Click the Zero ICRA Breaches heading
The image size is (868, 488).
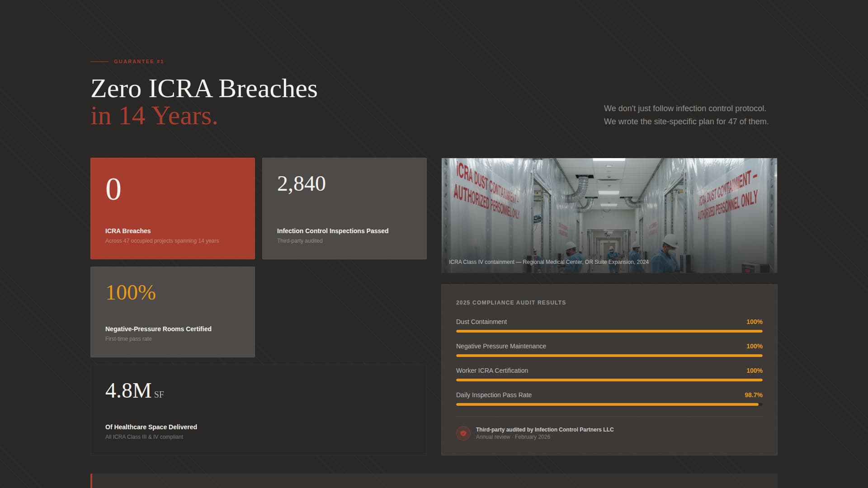[204, 89]
